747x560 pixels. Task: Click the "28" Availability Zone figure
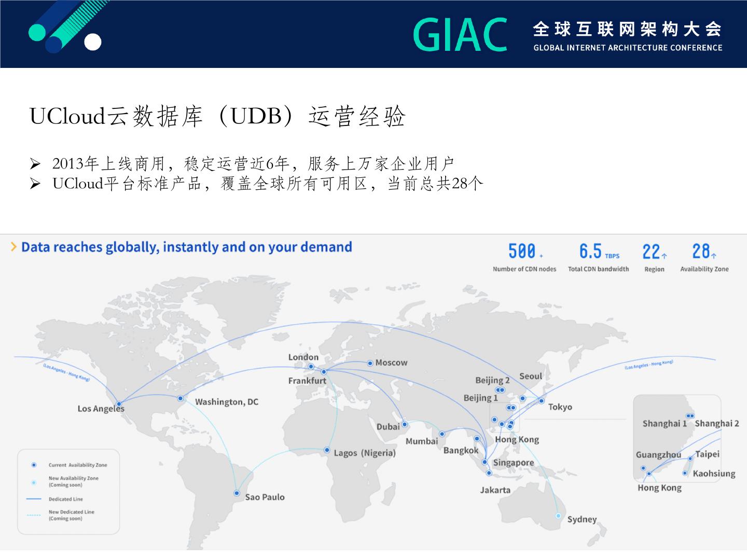click(x=704, y=251)
